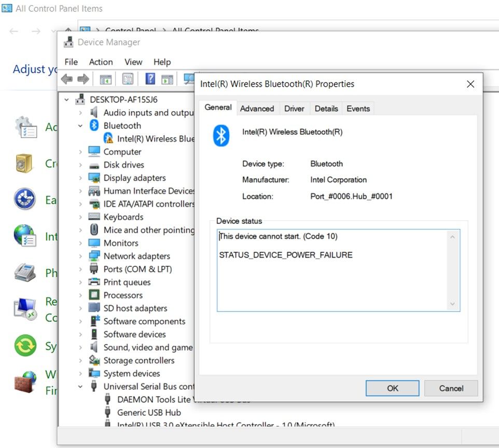Close the Intel Wireless Bluetooth Properties dialog
Screen dimensions: 499x448
pyautogui.click(x=470, y=84)
